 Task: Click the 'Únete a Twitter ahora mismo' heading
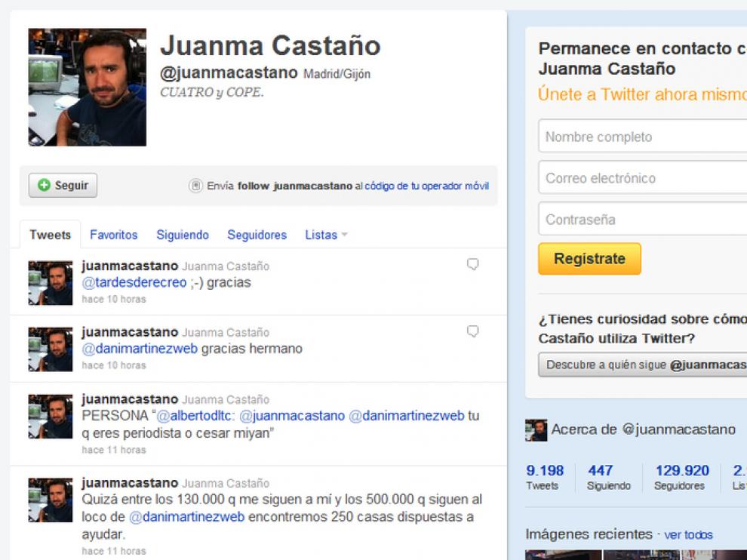coord(642,94)
